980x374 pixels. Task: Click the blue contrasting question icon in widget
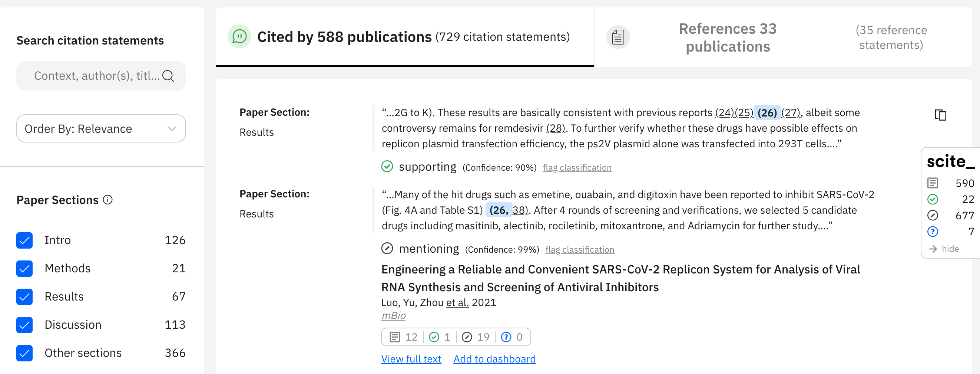coord(933,231)
